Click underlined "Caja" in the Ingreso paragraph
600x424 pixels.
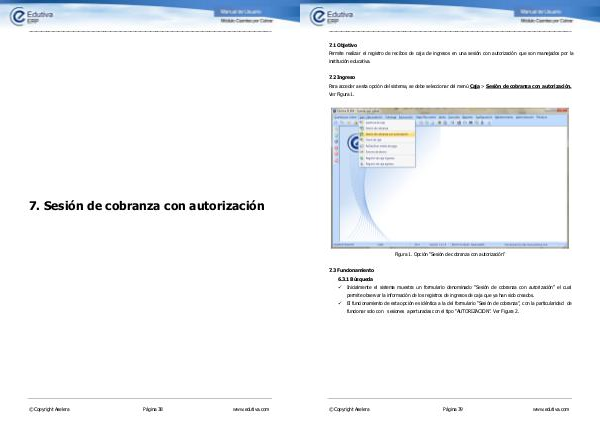coord(474,86)
